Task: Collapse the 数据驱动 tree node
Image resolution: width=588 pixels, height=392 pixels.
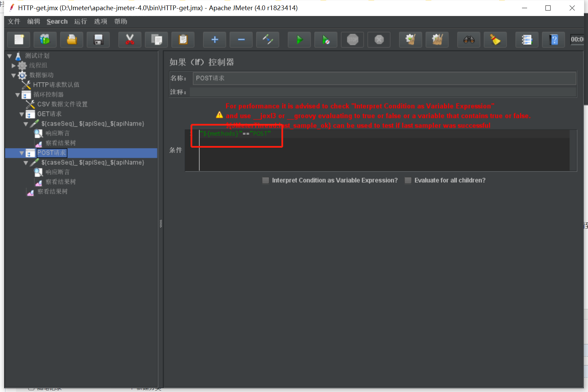Action: [14, 75]
